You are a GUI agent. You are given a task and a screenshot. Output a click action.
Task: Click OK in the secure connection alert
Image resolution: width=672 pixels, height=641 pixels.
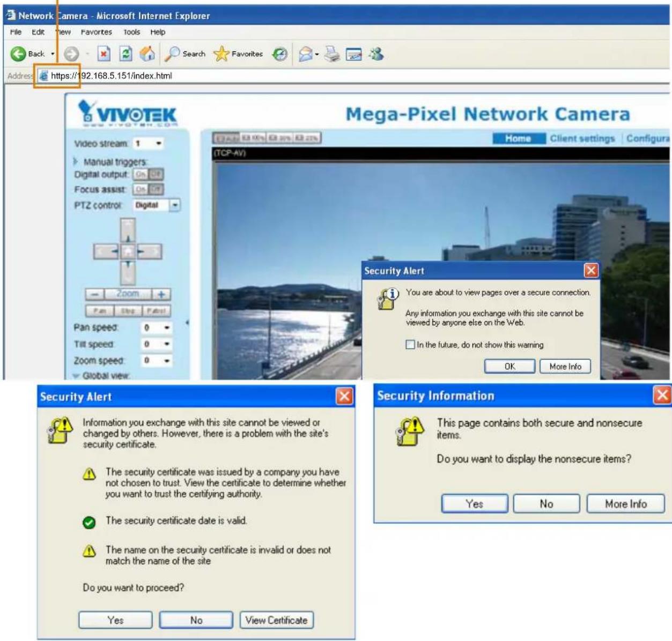click(509, 366)
